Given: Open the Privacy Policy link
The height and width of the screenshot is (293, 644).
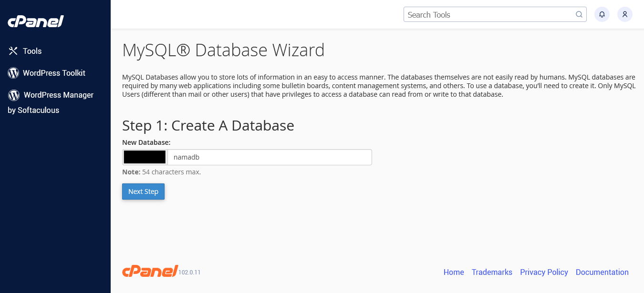Looking at the screenshot, I should pyautogui.click(x=544, y=272).
